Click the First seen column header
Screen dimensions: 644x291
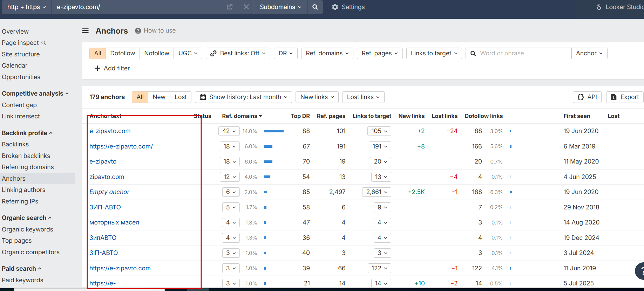577,116
